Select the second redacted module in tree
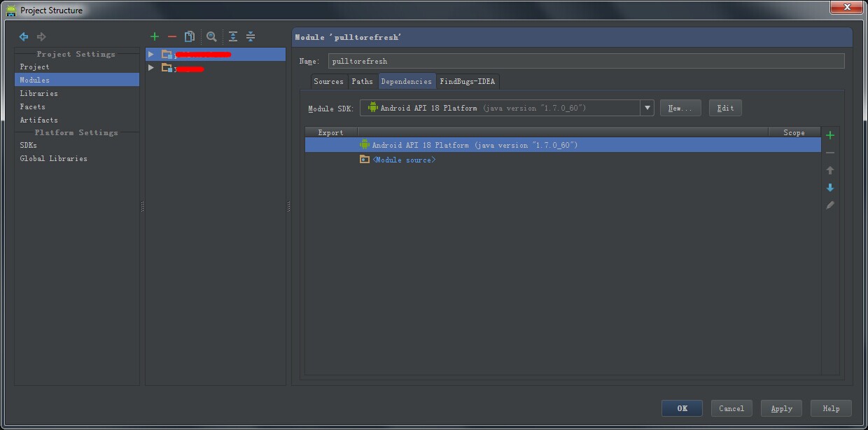 216,68
